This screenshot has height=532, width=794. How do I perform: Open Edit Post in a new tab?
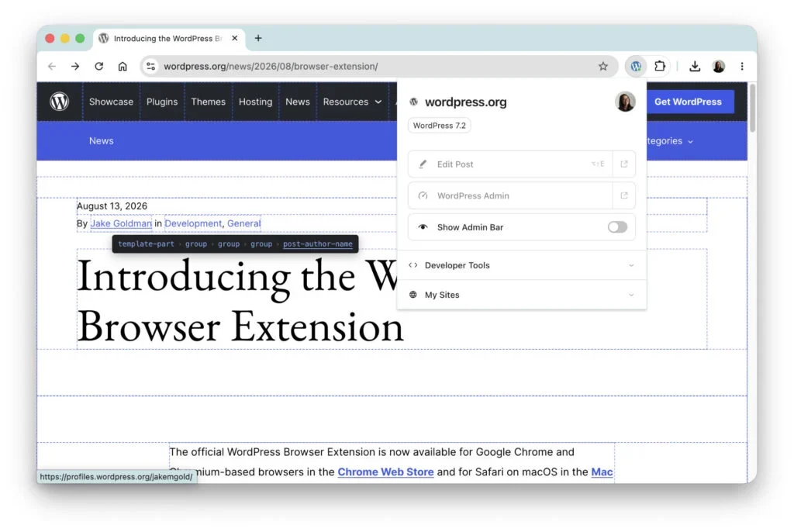tap(624, 164)
